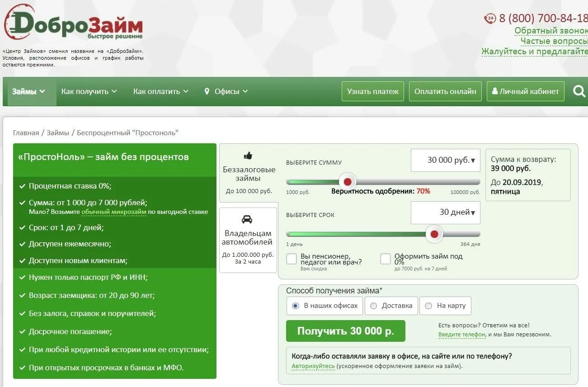
Task: Click the car icon for car owners
Action: 247,220
